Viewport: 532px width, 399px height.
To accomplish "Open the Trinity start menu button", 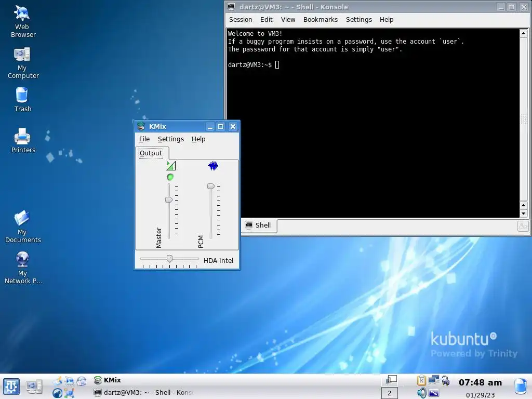I will (x=11, y=387).
